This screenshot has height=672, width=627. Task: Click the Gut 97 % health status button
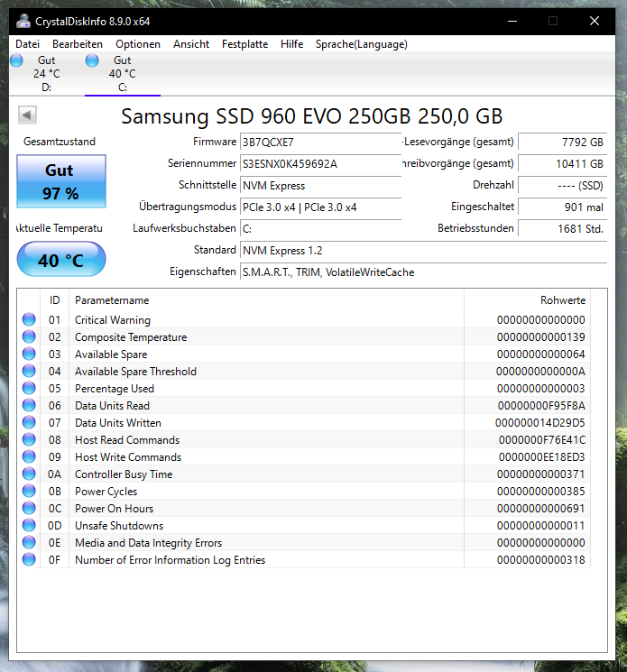point(61,181)
